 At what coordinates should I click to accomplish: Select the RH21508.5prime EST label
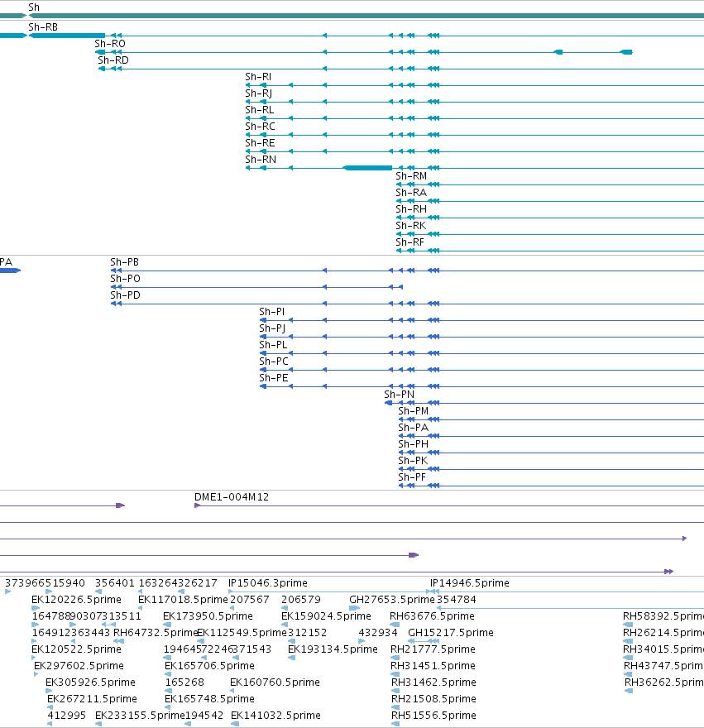tap(433, 699)
